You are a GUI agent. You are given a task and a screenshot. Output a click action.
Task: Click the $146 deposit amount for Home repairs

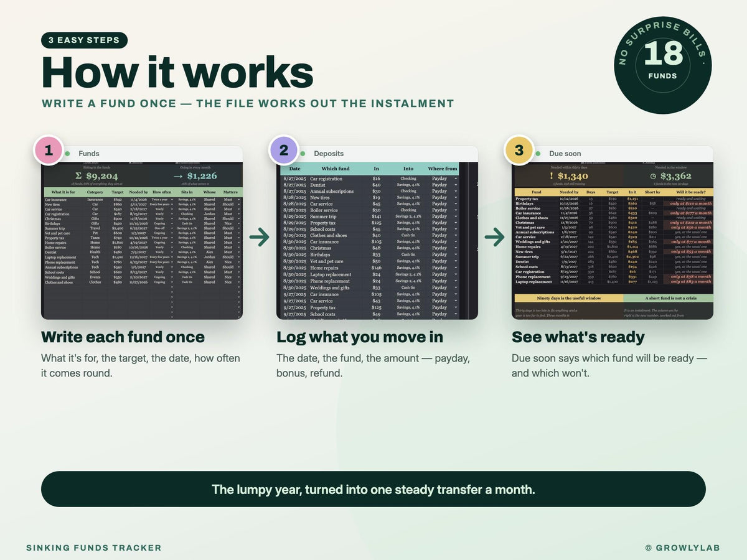point(376,268)
